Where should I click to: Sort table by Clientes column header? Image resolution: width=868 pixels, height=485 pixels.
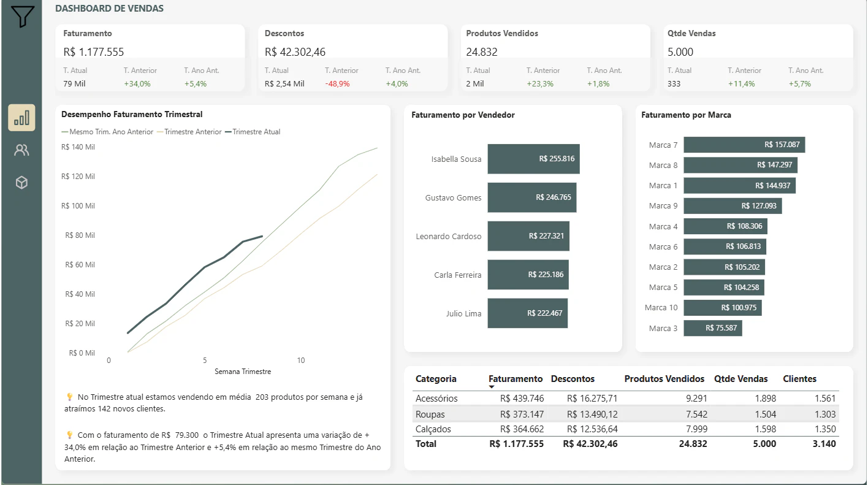coord(800,379)
